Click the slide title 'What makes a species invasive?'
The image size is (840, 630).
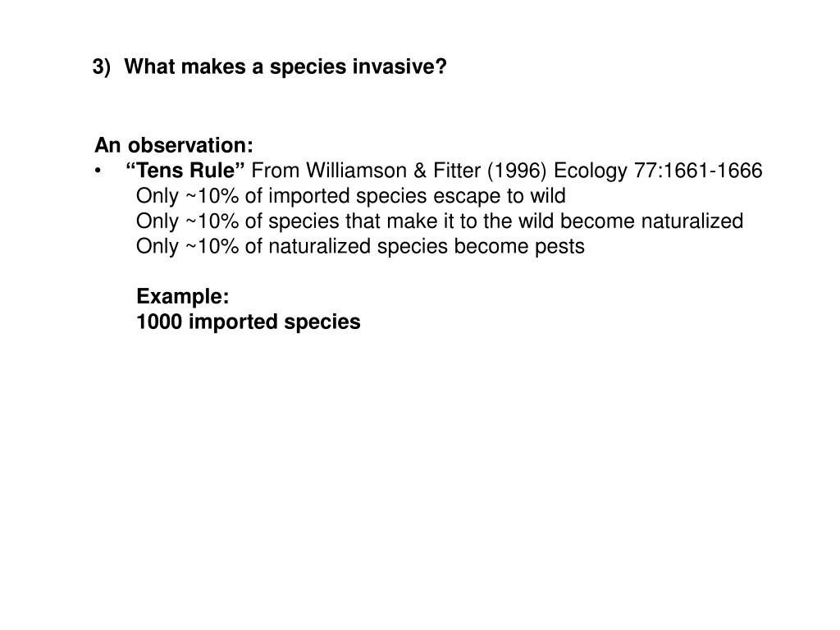point(285,67)
